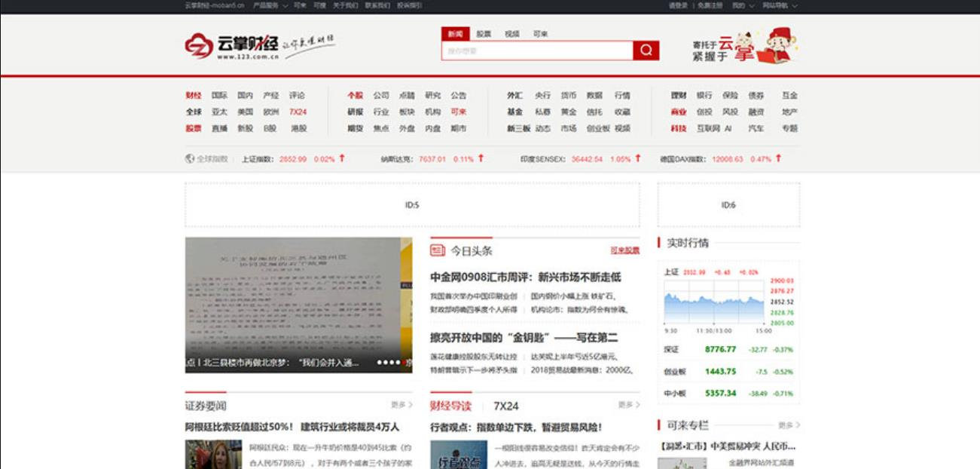Open the 网站导航 dropdown menu

coord(779,5)
